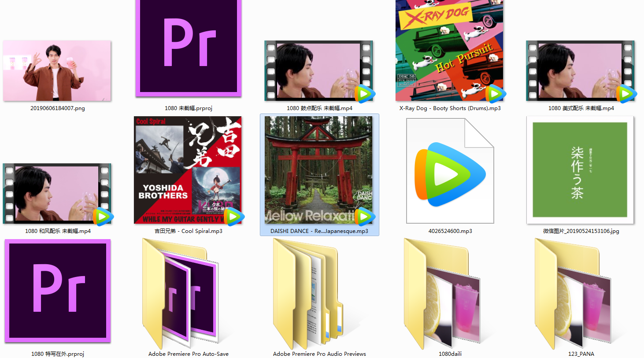The height and width of the screenshot is (358, 644).
Task: Click the label 微信图片_20190524153106.jpg
Action: tap(581, 231)
